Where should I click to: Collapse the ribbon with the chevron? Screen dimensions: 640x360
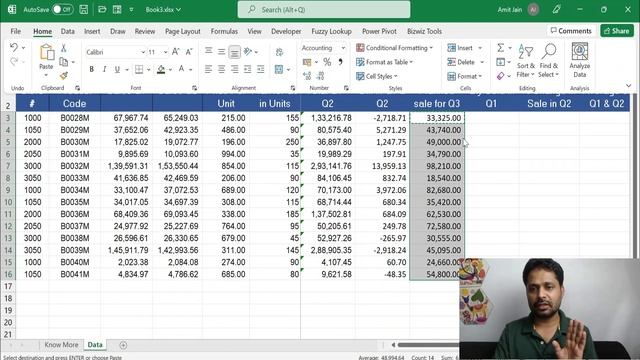629,86
